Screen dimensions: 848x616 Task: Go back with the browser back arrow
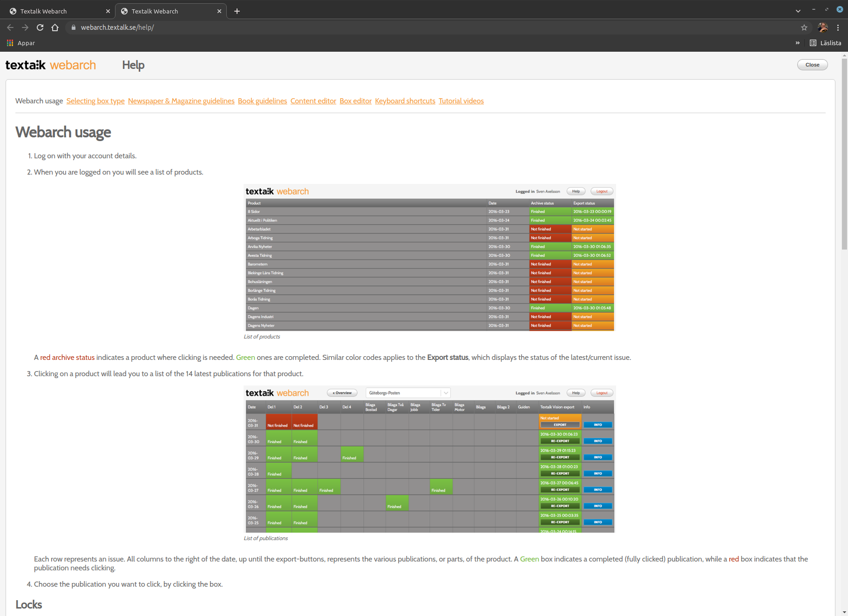point(10,27)
